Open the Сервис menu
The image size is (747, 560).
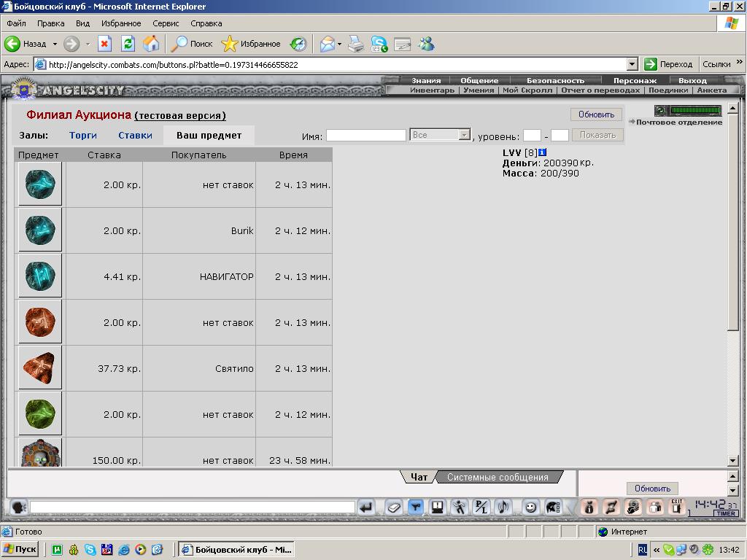click(166, 23)
